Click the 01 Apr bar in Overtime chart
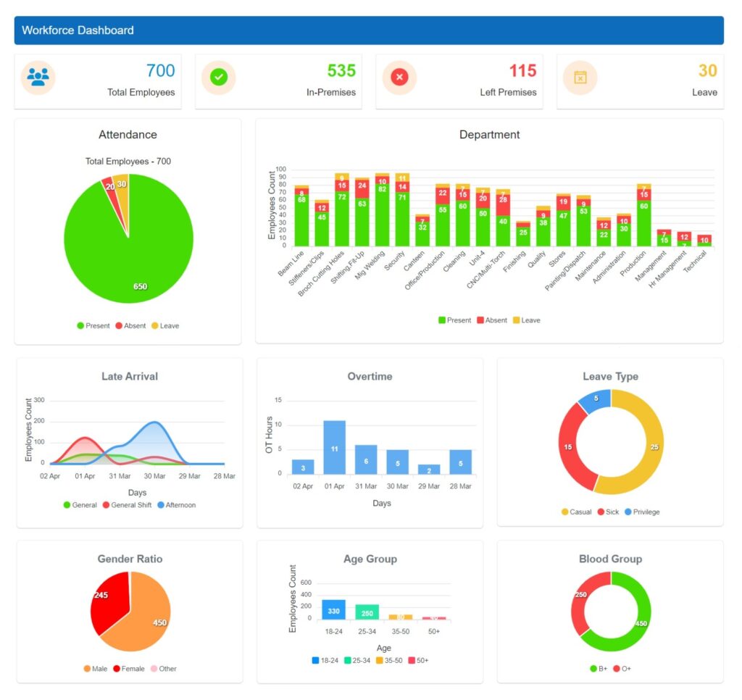This screenshot has height=700, width=742. click(x=335, y=446)
